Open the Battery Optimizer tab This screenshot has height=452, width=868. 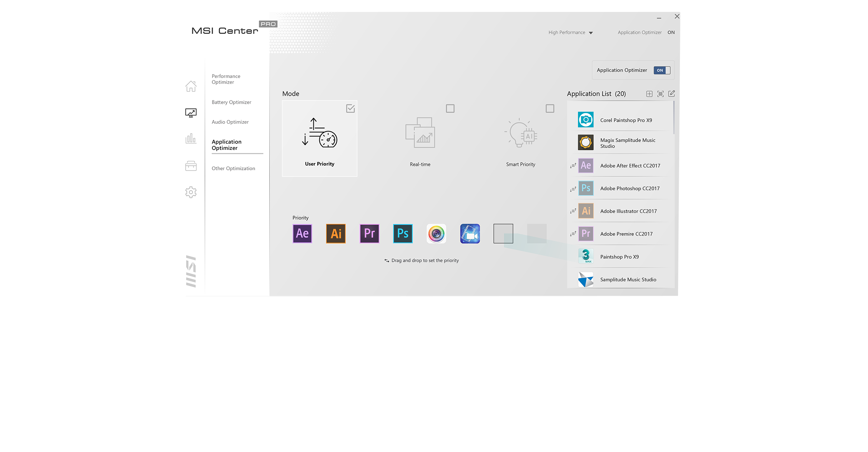tap(231, 102)
